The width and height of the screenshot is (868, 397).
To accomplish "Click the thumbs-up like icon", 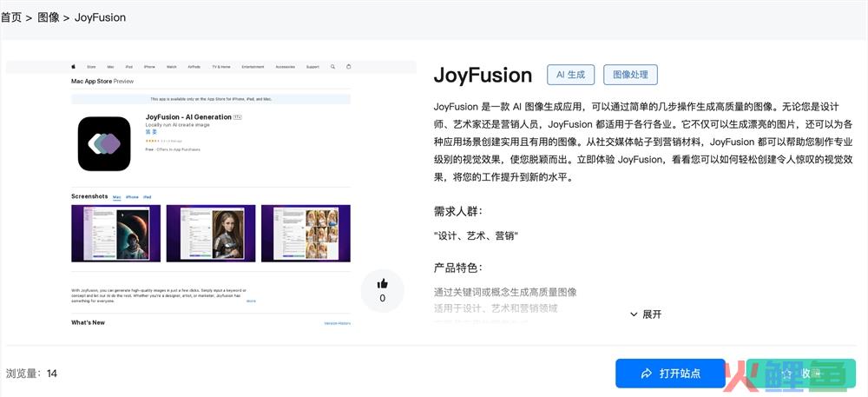I will coord(382,283).
